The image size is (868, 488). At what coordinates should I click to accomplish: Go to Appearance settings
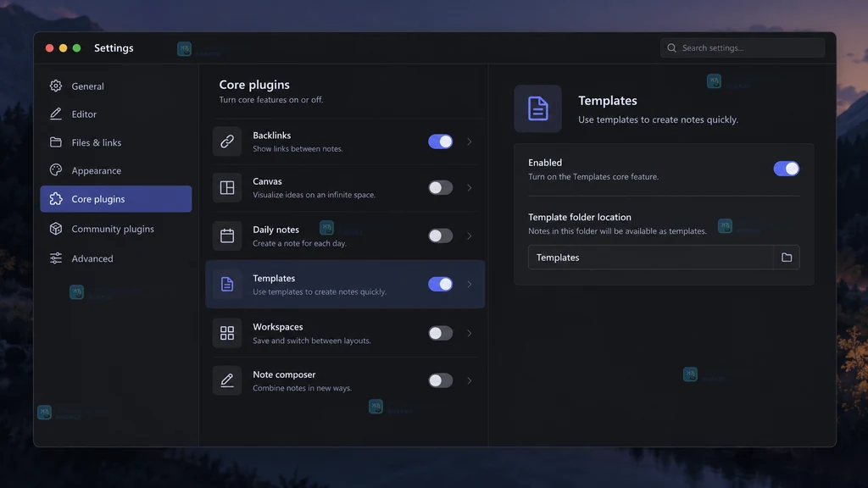click(x=115, y=170)
